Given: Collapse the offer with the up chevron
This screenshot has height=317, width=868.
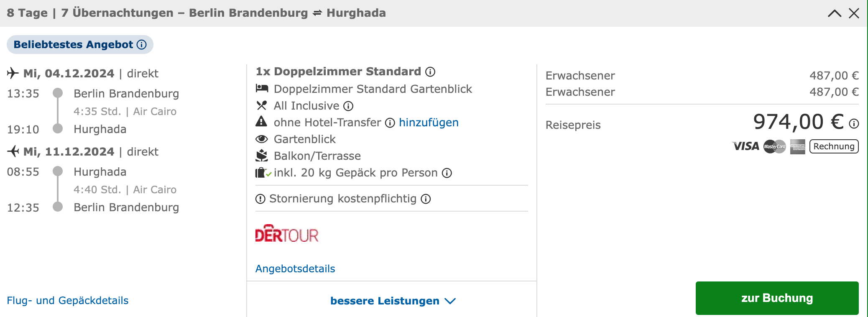Looking at the screenshot, I should pyautogui.click(x=835, y=13).
